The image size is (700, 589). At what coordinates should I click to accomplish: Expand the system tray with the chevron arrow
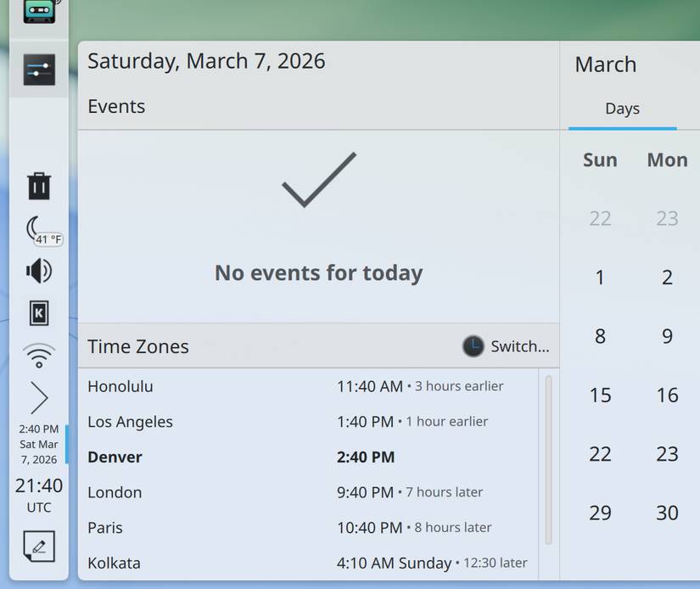point(39,397)
